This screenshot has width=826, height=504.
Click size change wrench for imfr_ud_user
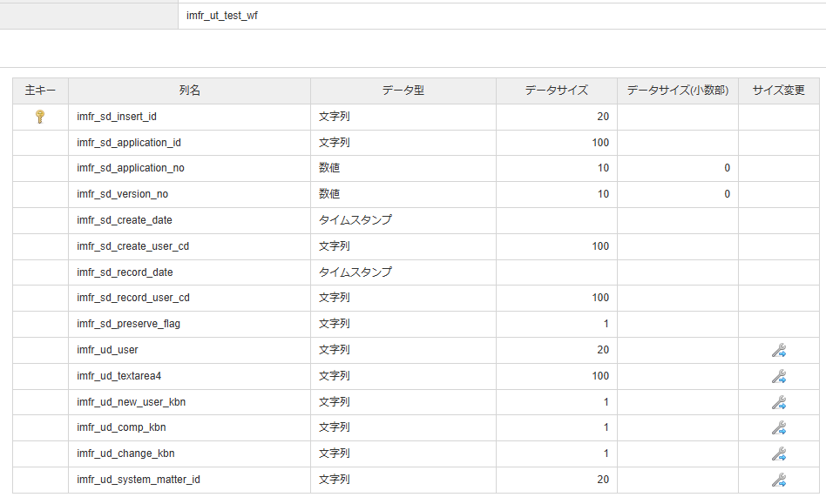[779, 350]
